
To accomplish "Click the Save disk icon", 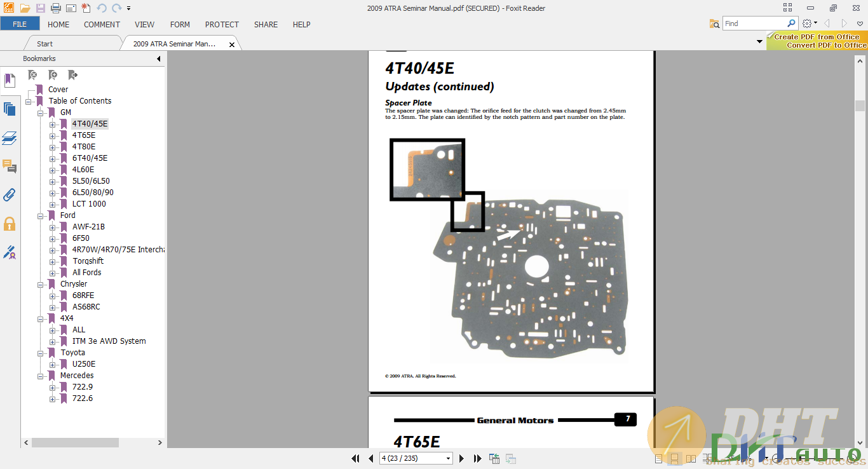I will click(41, 8).
